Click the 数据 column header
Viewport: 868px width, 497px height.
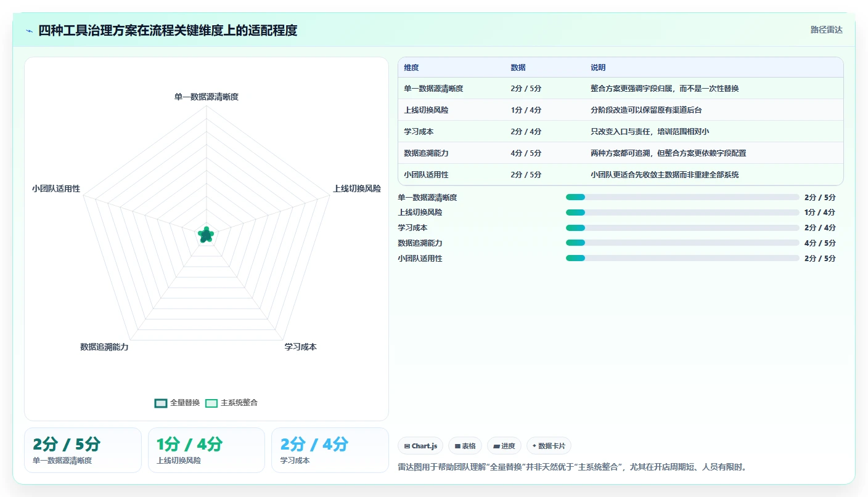(518, 68)
